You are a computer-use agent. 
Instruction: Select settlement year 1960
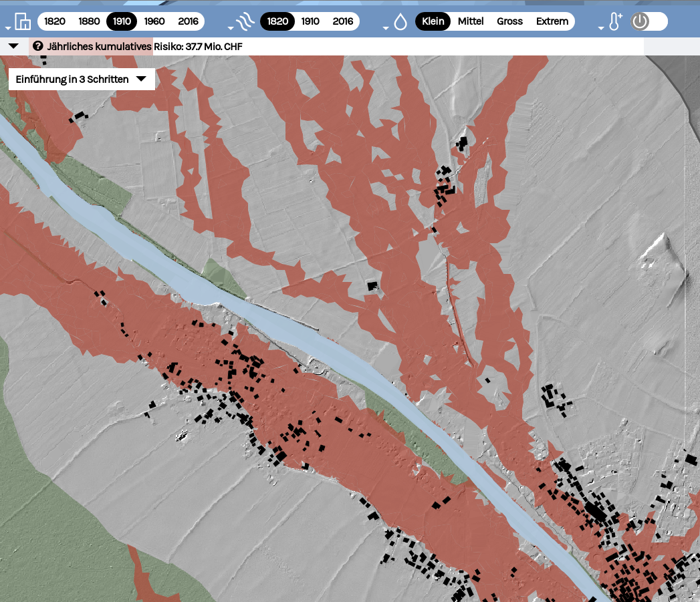[x=154, y=21]
